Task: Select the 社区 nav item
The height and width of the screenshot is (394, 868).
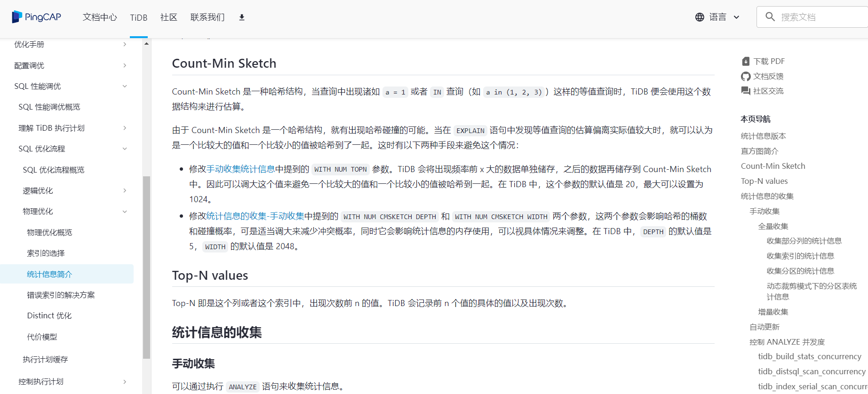Action: click(x=168, y=17)
